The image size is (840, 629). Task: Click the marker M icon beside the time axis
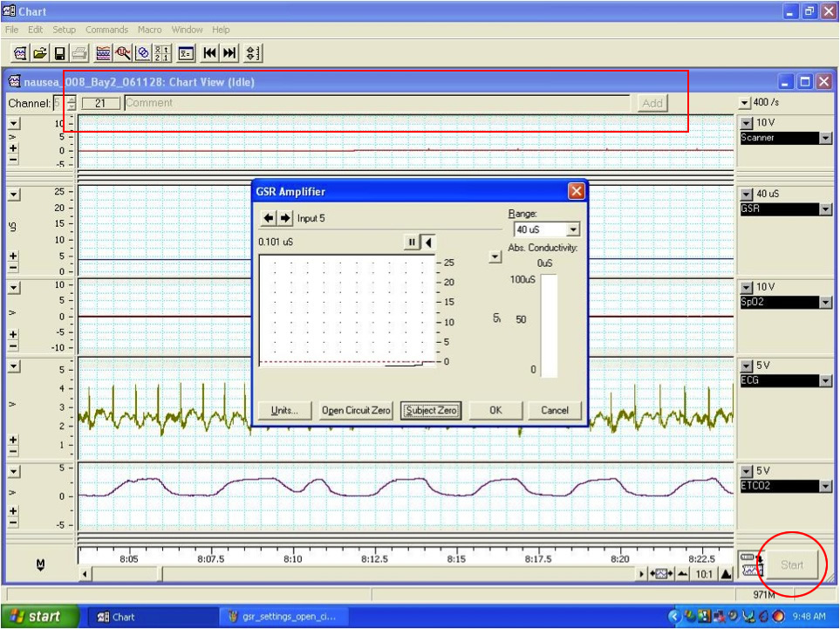click(41, 564)
